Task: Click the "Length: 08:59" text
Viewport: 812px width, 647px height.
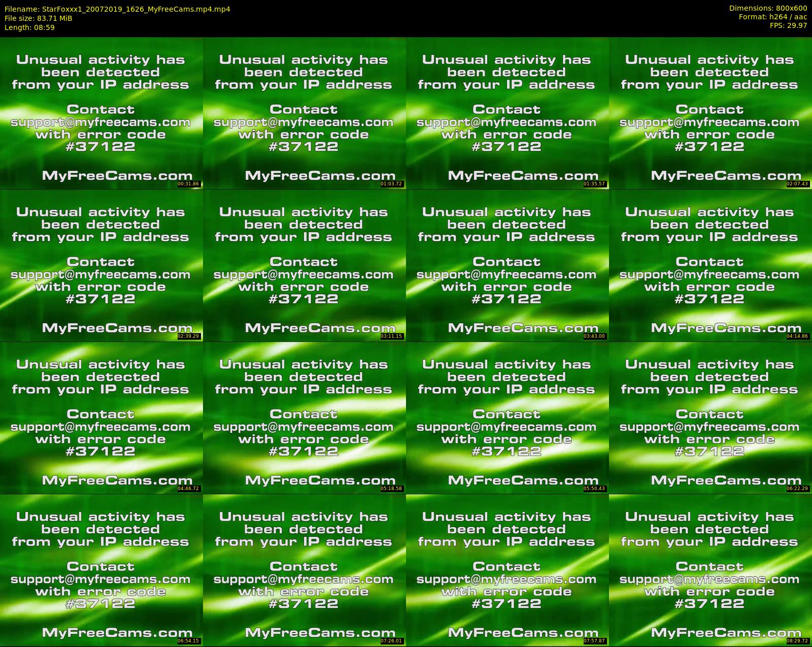Action: (29, 27)
